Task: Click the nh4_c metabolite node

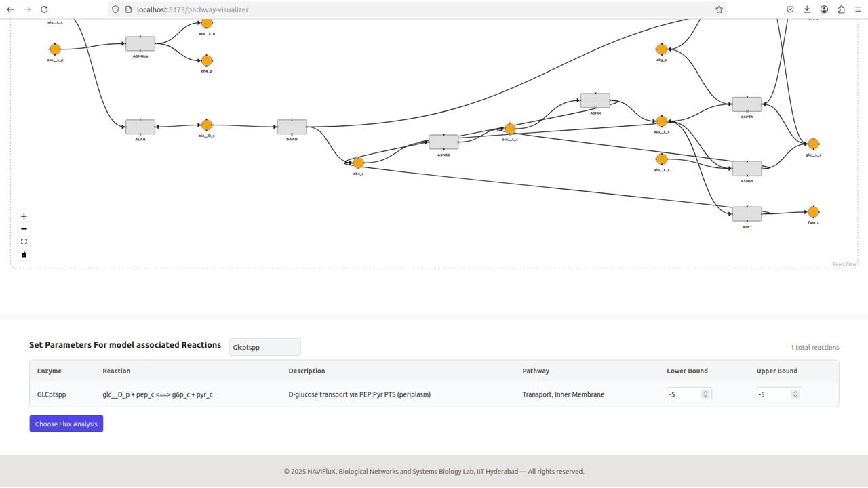Action: (359, 163)
